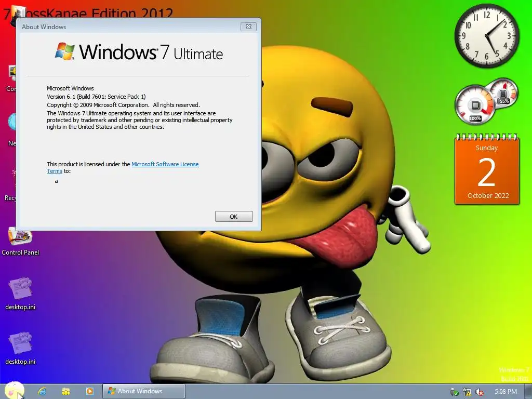Click the Show desktop button
The image size is (532, 399).
point(528,392)
